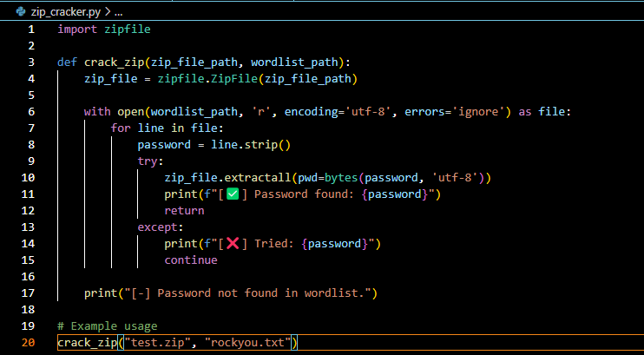The height and width of the screenshot is (355, 644).
Task: Click the 'for' keyword on line 7
Action: tap(121, 128)
